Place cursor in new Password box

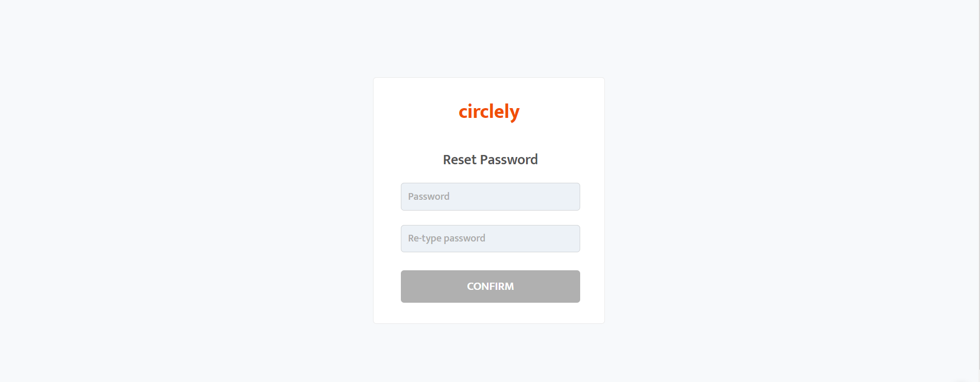[490, 197]
